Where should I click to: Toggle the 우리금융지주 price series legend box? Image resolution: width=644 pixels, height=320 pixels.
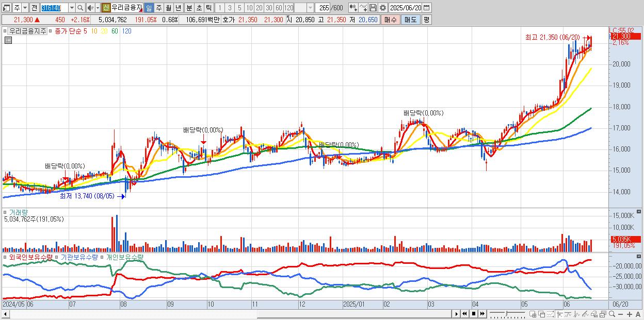click(6, 31)
